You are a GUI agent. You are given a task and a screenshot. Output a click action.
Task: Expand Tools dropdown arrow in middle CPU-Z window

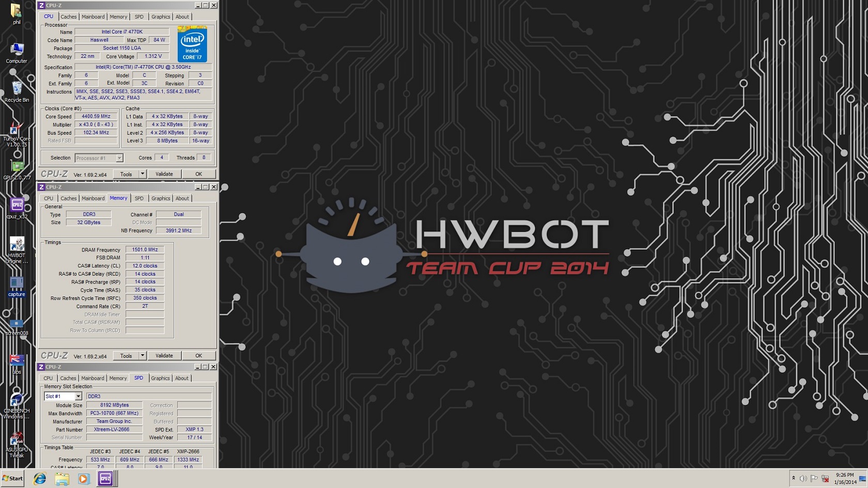(143, 356)
